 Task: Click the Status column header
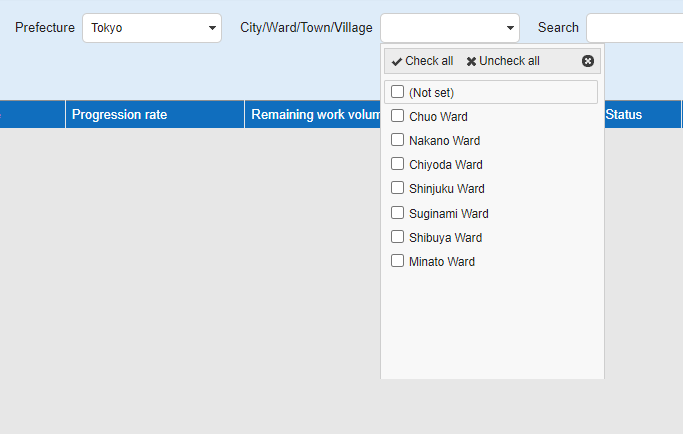click(x=642, y=114)
